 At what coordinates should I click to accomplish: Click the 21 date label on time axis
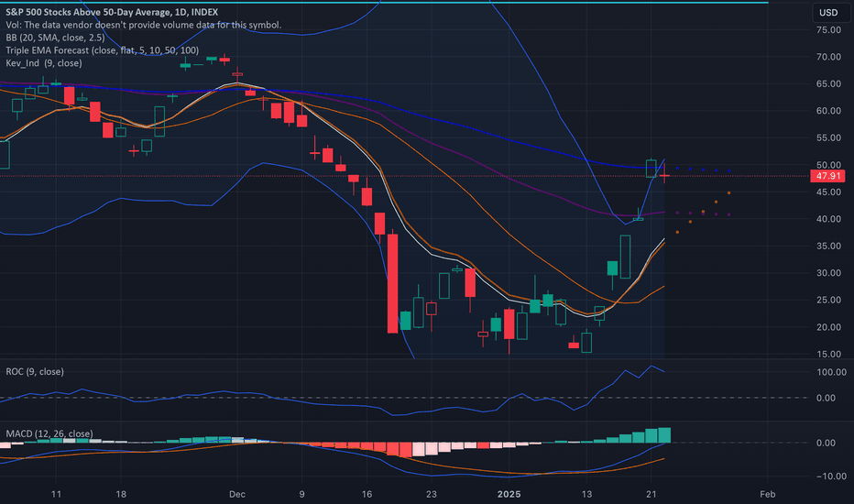651,494
